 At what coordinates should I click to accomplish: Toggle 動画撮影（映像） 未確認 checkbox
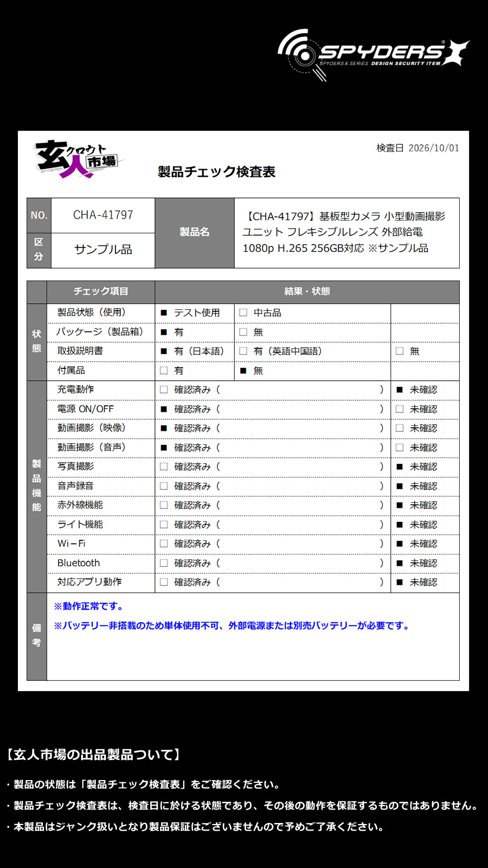(400, 428)
